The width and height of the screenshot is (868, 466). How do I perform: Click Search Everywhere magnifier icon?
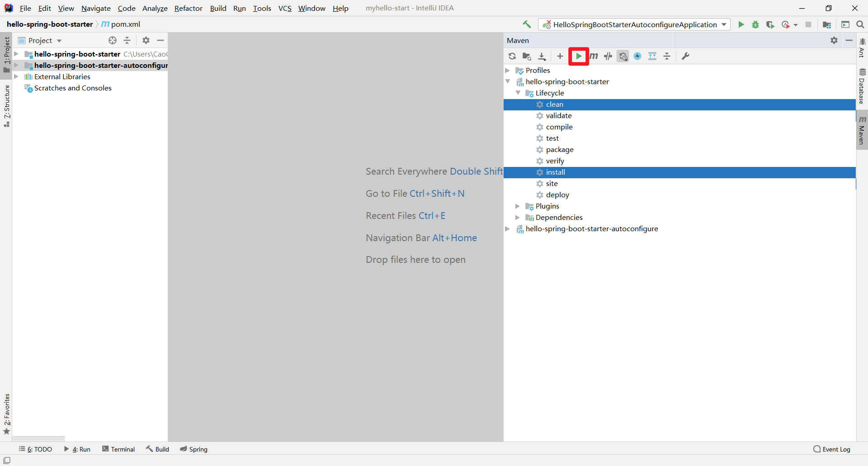click(x=860, y=24)
